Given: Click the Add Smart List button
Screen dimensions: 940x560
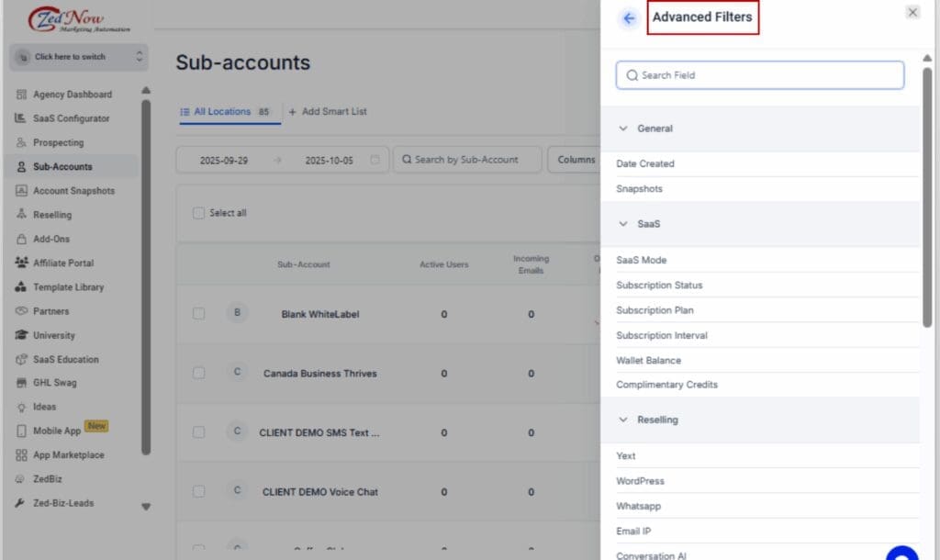Looking at the screenshot, I should [328, 112].
